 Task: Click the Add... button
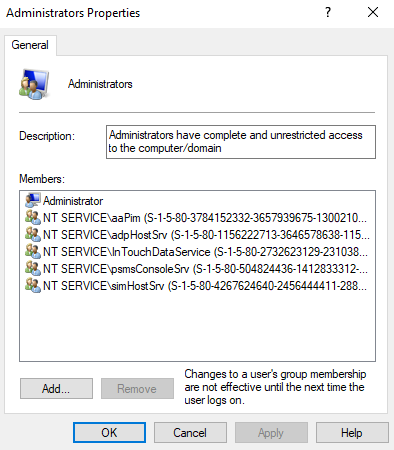[x=56, y=388]
